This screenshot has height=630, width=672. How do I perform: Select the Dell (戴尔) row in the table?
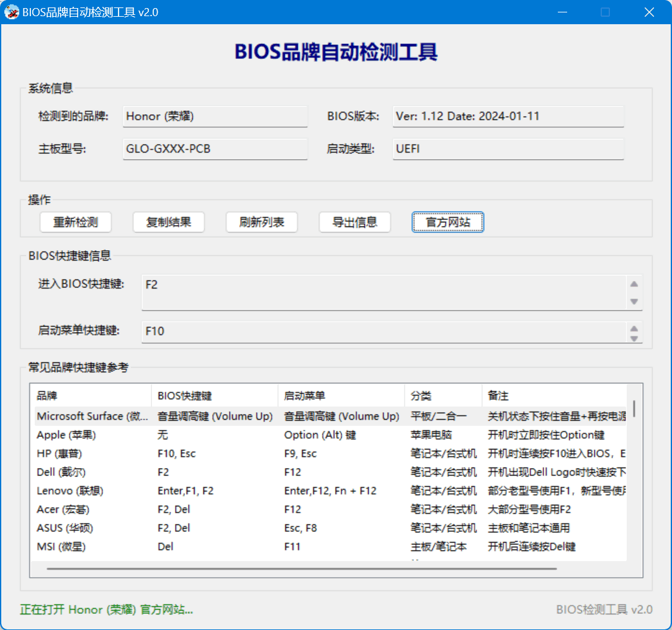pos(186,472)
